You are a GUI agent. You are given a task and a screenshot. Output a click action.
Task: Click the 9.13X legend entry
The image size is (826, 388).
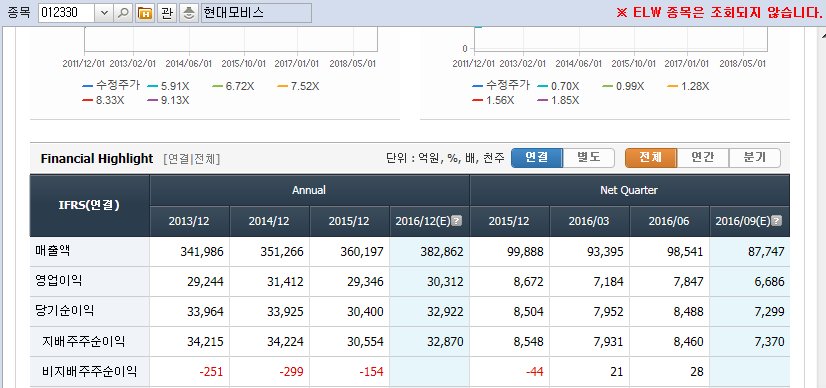coord(168,100)
